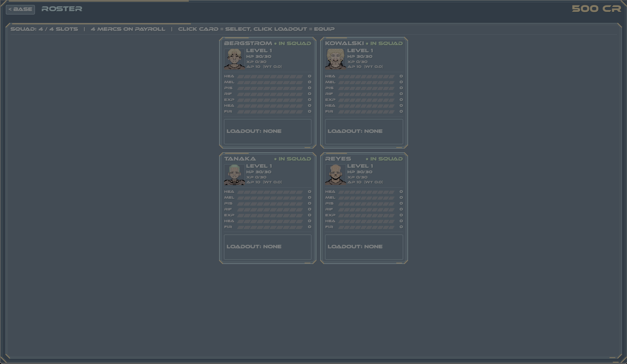Click Bergstrom's FIR skill bar
Image resolution: width=627 pixels, height=364 pixels.
[270, 112]
